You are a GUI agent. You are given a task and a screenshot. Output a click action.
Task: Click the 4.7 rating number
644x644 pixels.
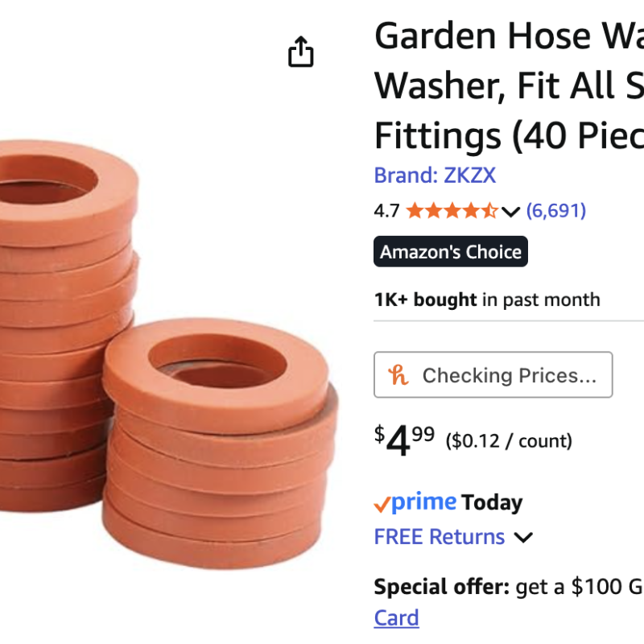pos(386,211)
